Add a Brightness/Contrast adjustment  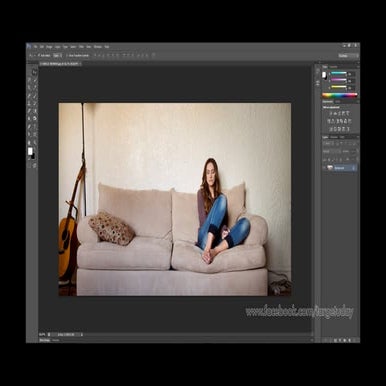[331, 113]
